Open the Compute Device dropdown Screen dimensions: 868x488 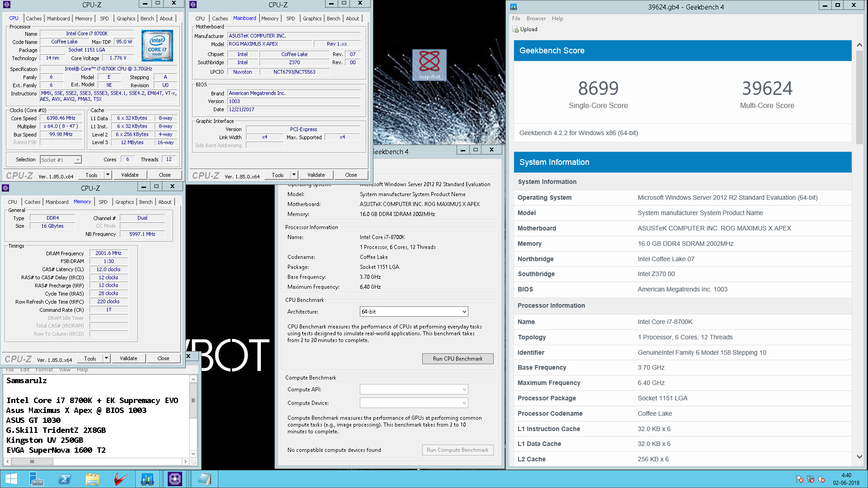click(x=414, y=403)
